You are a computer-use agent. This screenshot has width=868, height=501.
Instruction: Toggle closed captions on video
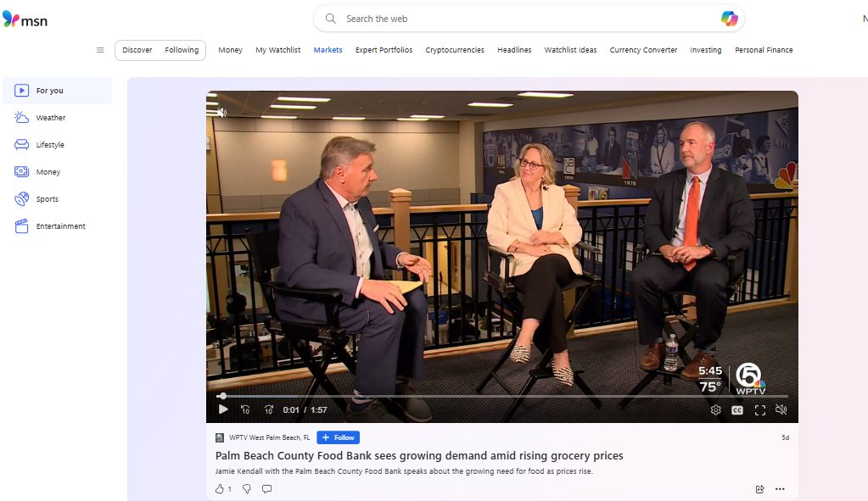(737, 409)
